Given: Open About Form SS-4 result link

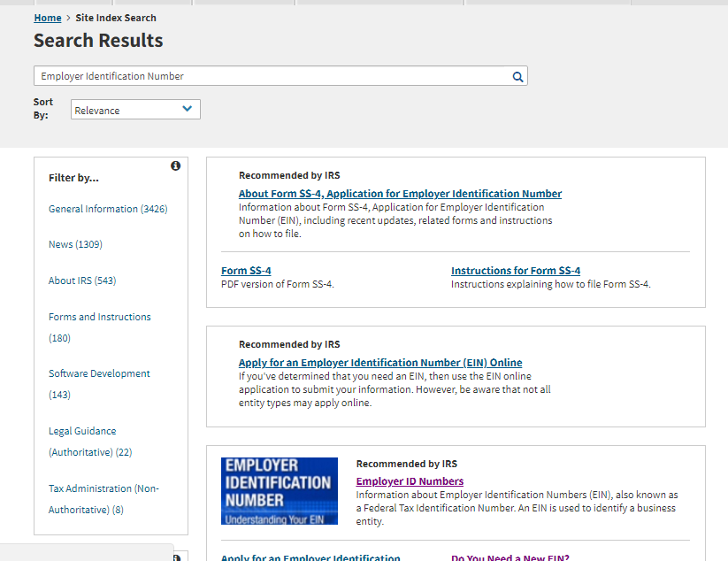Looking at the screenshot, I should [400, 194].
